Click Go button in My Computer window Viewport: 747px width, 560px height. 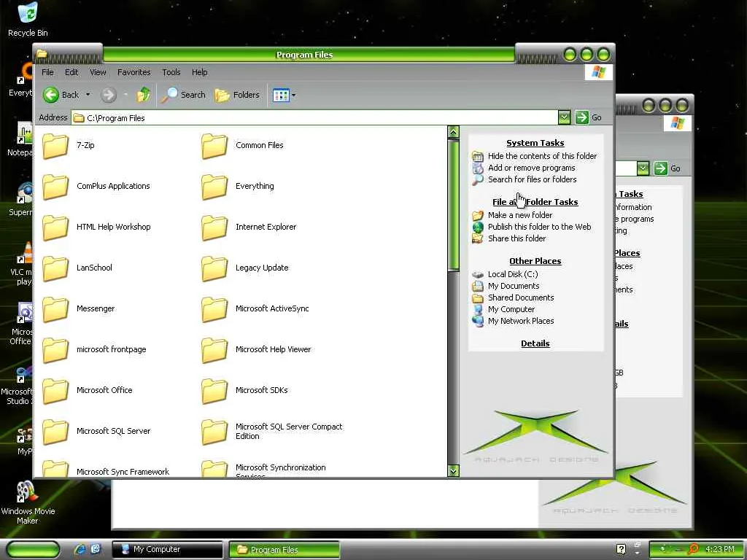coord(667,168)
